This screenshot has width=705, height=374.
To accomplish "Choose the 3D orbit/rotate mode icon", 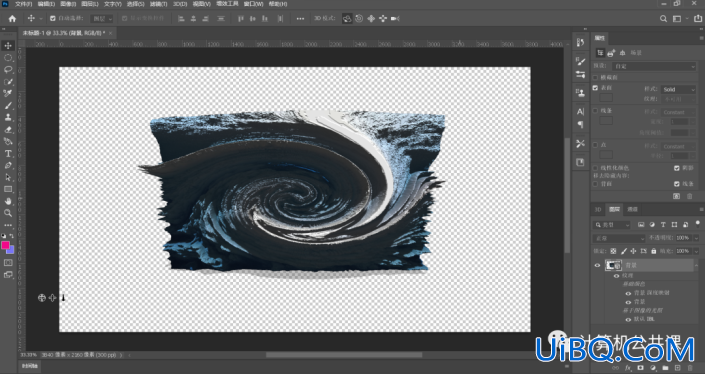I will [347, 18].
